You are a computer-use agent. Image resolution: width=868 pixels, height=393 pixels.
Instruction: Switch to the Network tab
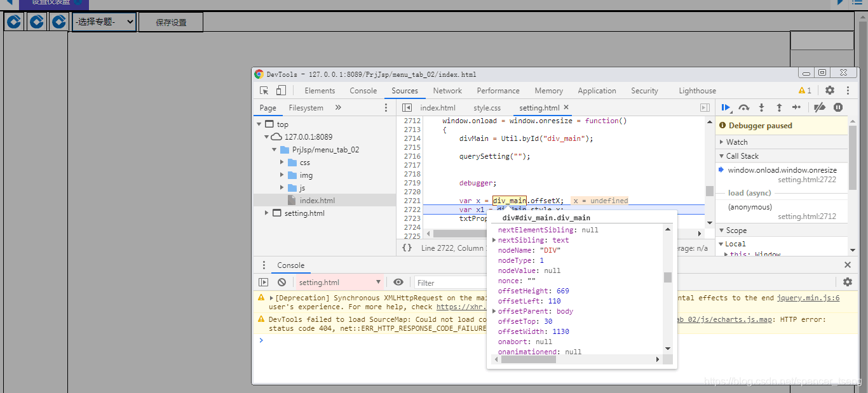447,90
